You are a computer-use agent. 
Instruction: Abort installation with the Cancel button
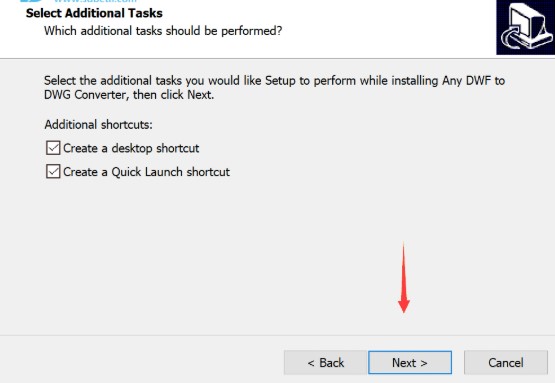point(506,362)
